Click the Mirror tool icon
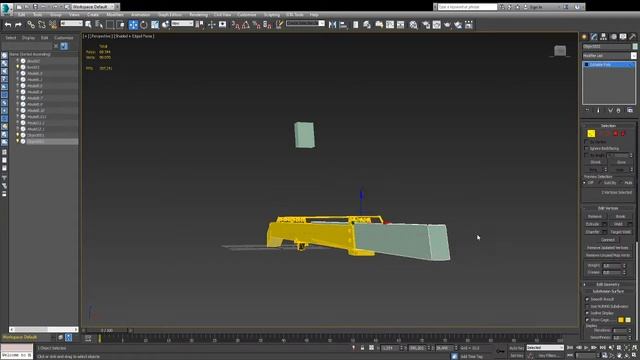This screenshot has height=360, width=640. click(x=332, y=25)
